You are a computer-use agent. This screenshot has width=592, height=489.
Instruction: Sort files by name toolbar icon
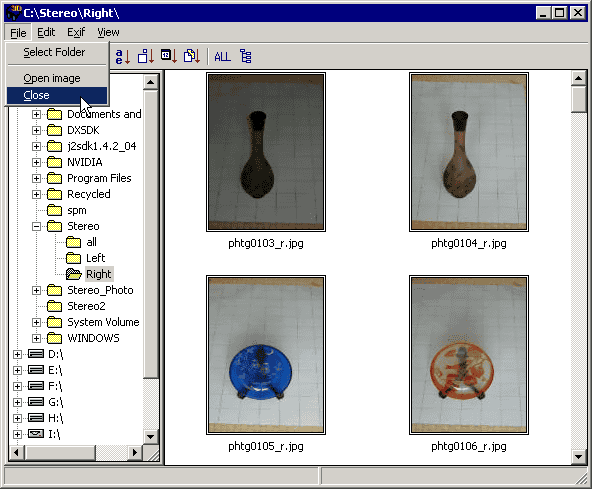pos(123,57)
